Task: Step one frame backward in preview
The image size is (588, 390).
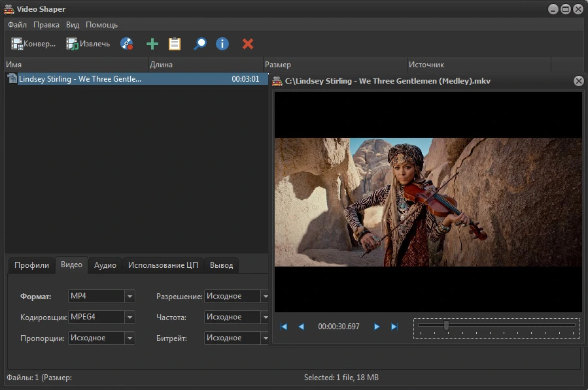Action: (x=301, y=327)
